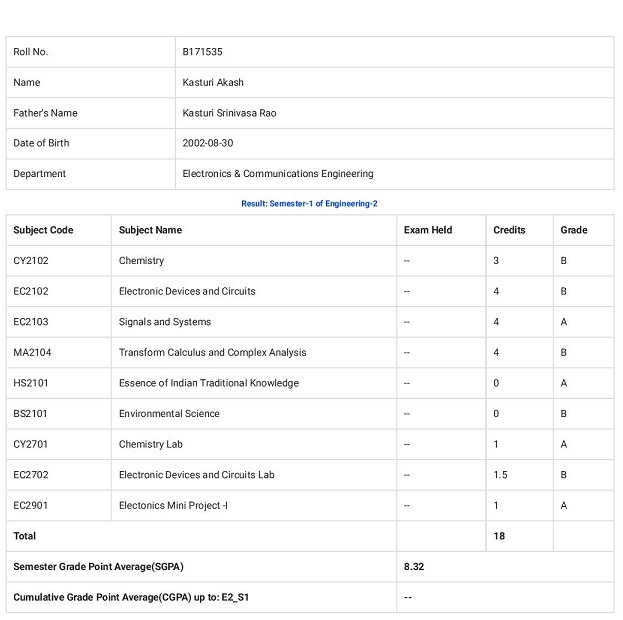623x620 pixels.
Task: Click father's name Kasturi Srinivasa Rao
Action: pos(229,113)
